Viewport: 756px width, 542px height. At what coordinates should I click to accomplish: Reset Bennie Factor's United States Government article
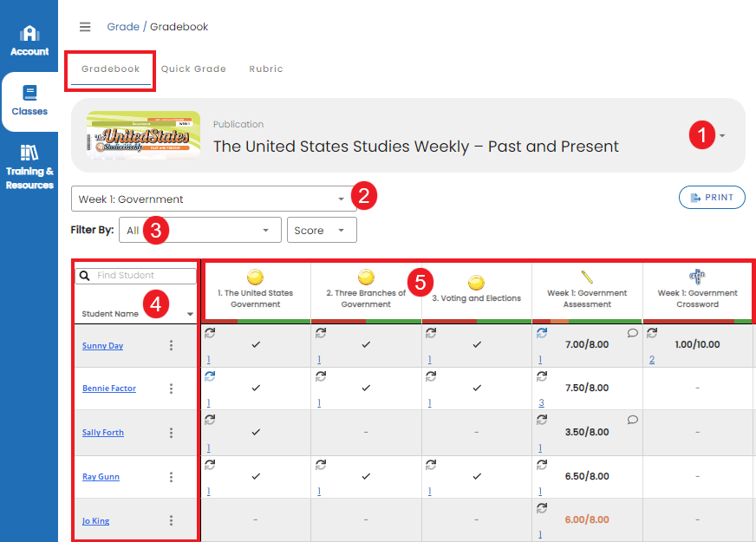click(x=210, y=376)
